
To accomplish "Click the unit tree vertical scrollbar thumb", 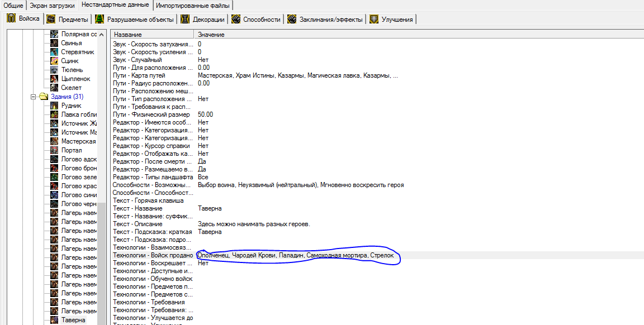I will coord(101,264).
